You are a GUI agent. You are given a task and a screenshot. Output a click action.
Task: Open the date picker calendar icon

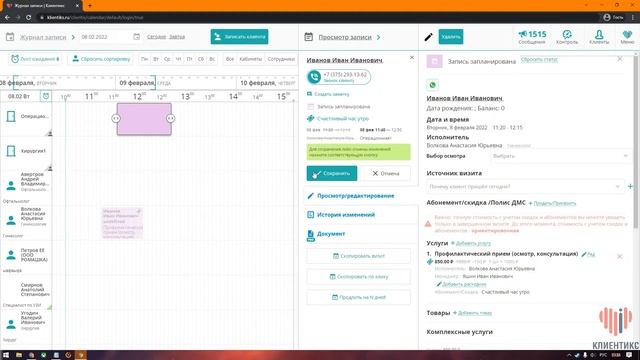point(136,37)
